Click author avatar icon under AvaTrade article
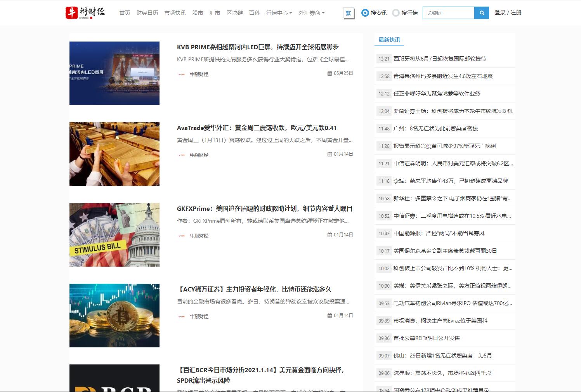This screenshot has height=392, width=581. click(x=181, y=155)
